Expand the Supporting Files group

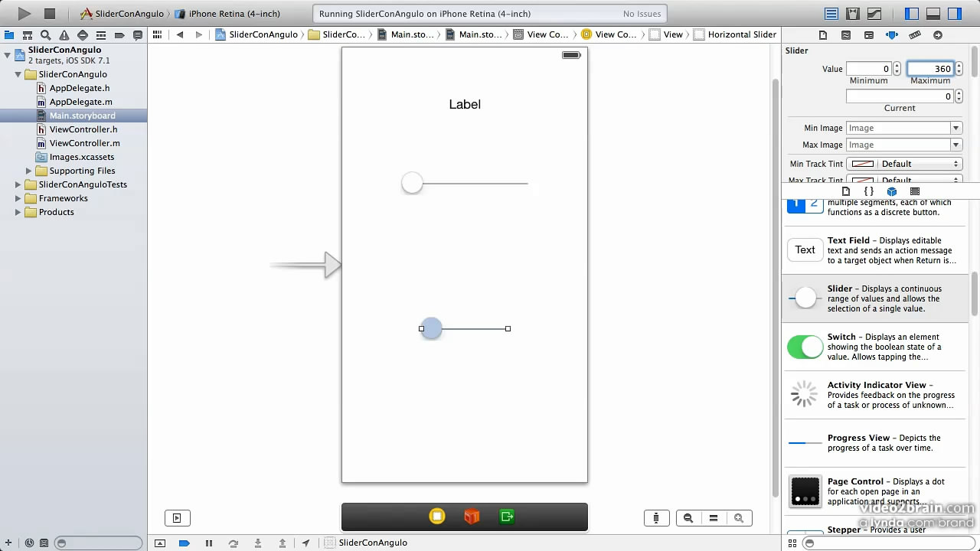[x=29, y=171]
